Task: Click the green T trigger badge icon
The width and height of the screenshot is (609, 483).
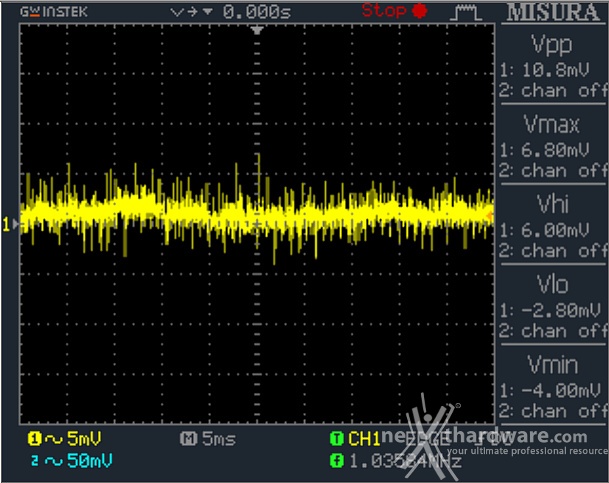Action: point(337,439)
